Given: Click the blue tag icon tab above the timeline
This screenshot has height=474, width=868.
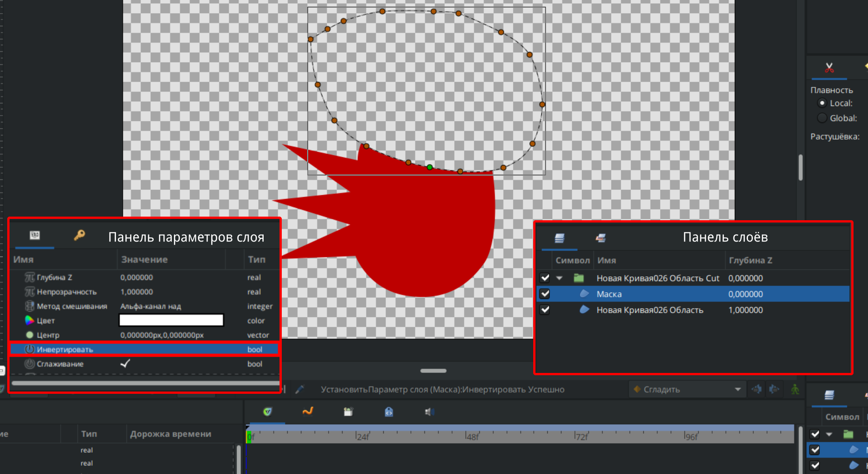Looking at the screenshot, I should pos(389,411).
